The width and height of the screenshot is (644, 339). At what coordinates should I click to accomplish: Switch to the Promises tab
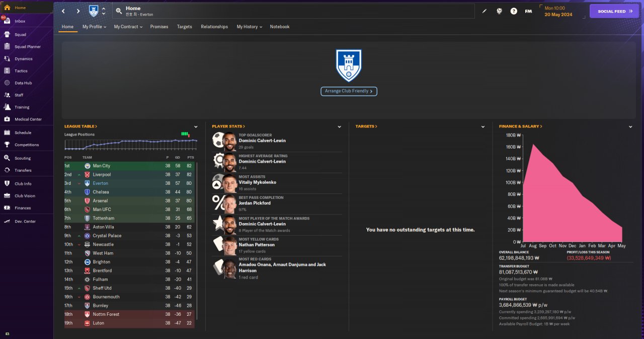[x=159, y=27]
